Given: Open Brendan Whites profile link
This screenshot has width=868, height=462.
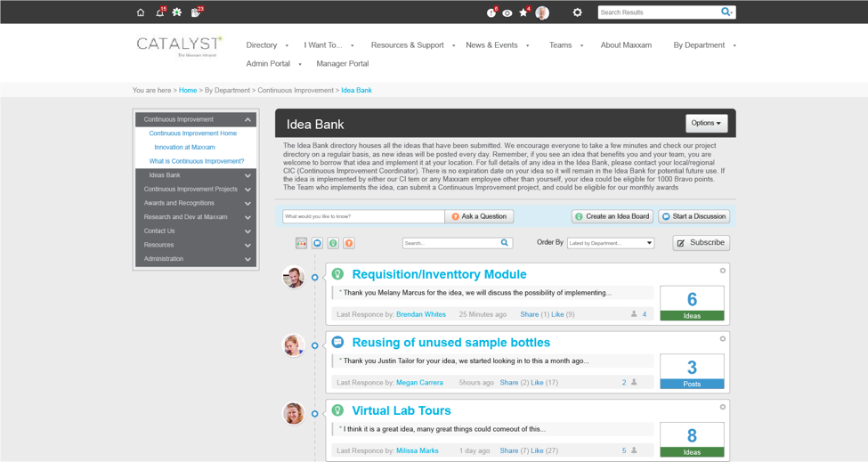Looking at the screenshot, I should (x=421, y=314).
